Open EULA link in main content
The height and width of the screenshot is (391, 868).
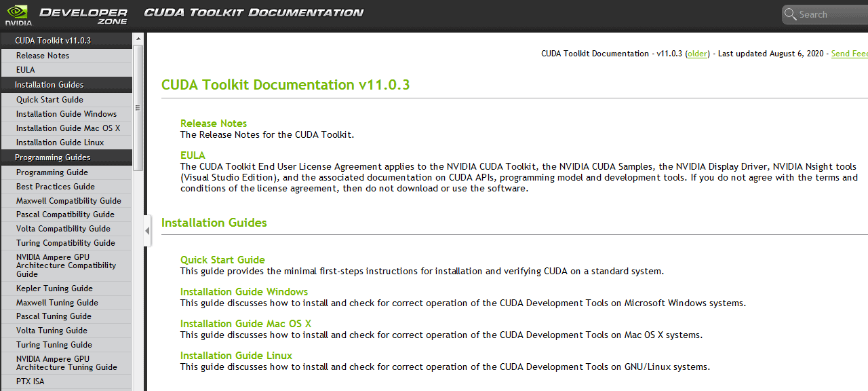click(x=193, y=155)
